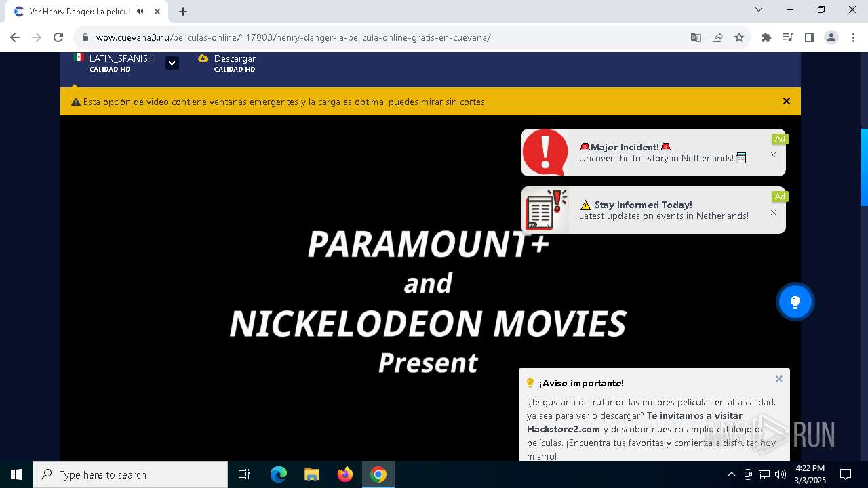This screenshot has width=868, height=488.
Task: Close the Major Incident ad
Action: coord(773,155)
